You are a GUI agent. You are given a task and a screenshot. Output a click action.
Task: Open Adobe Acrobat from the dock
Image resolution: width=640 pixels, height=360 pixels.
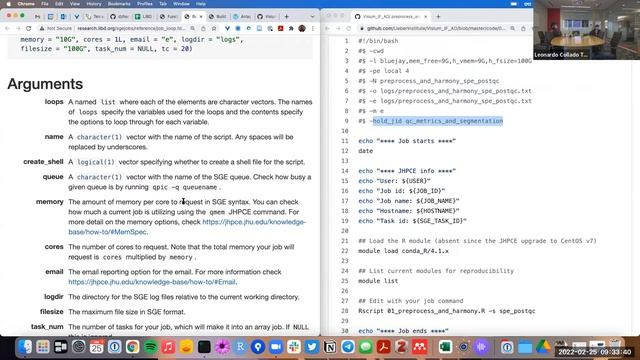[384, 347]
